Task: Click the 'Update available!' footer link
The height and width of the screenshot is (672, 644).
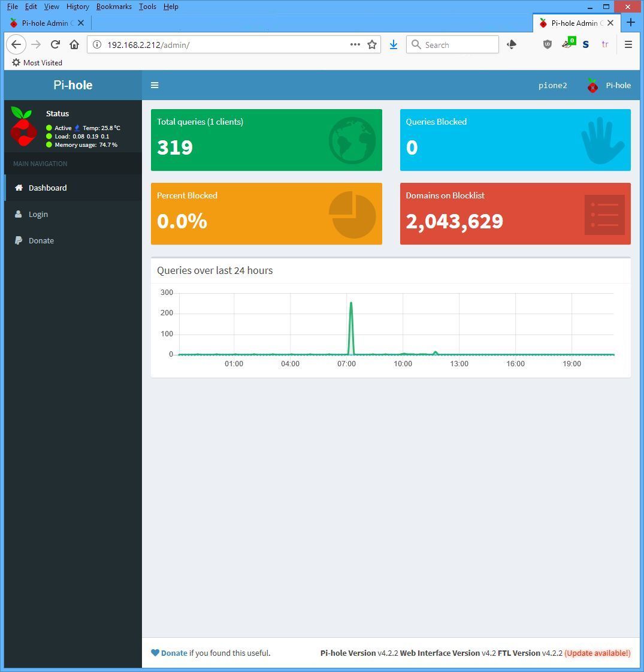Action: pyautogui.click(x=598, y=653)
